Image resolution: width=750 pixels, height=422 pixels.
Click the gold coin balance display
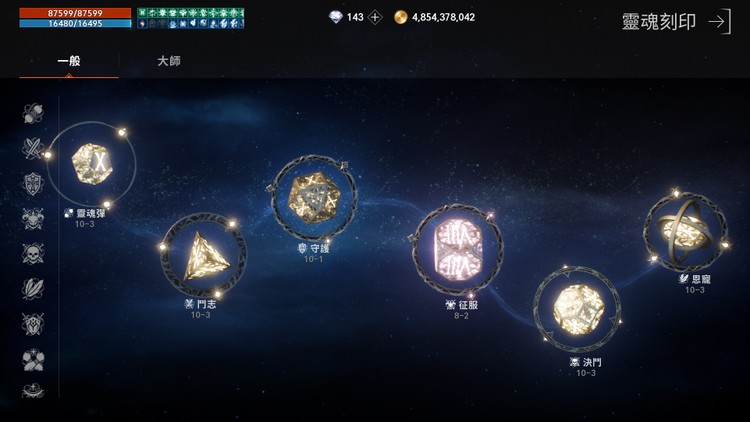(x=435, y=17)
